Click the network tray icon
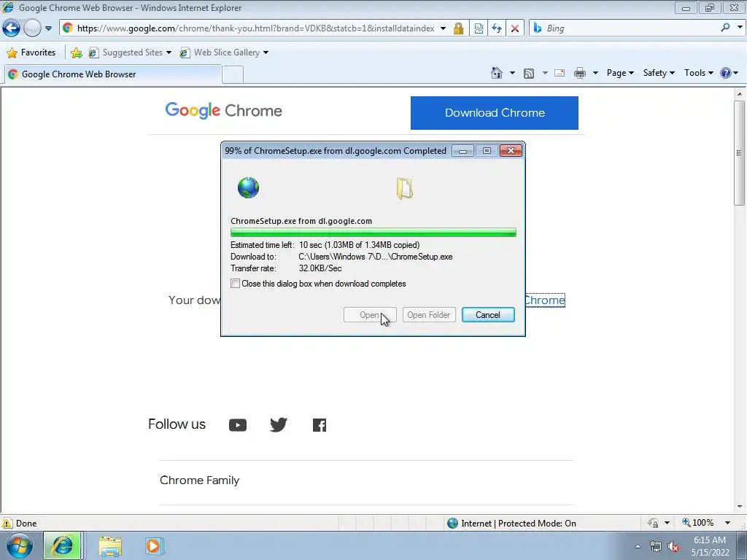This screenshot has width=747, height=560. [656, 547]
